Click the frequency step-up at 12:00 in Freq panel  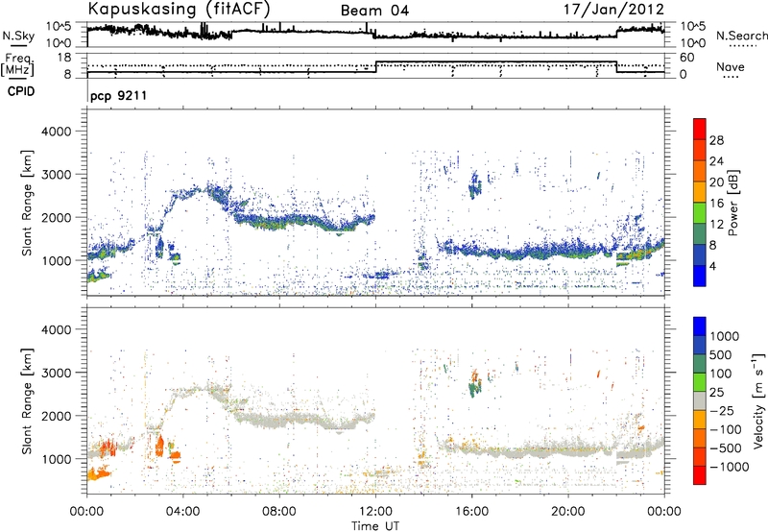(x=375, y=67)
